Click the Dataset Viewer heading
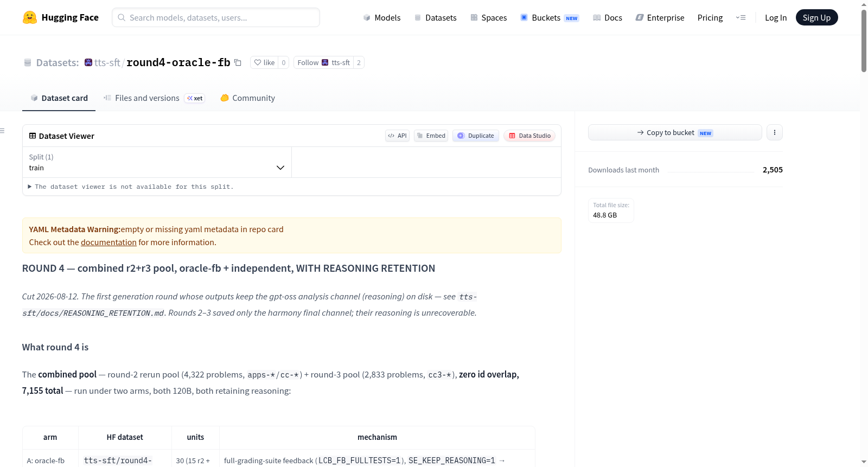868x467 pixels. [x=62, y=136]
